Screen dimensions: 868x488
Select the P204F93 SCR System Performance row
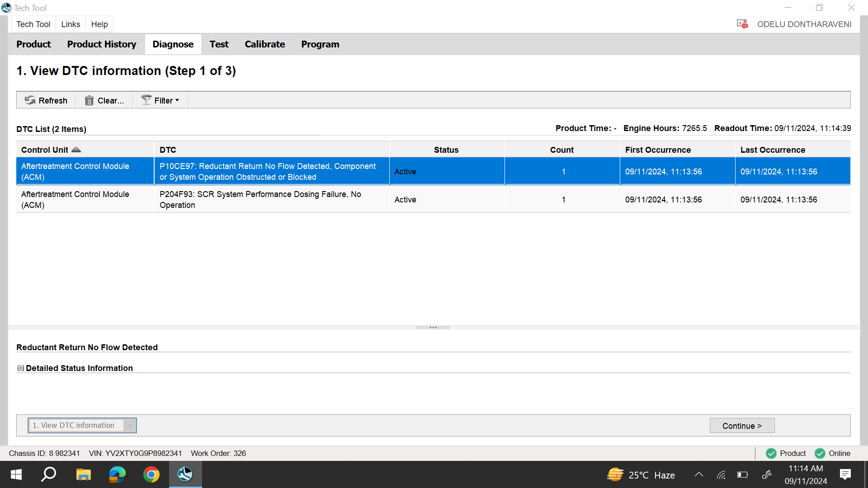click(260, 199)
